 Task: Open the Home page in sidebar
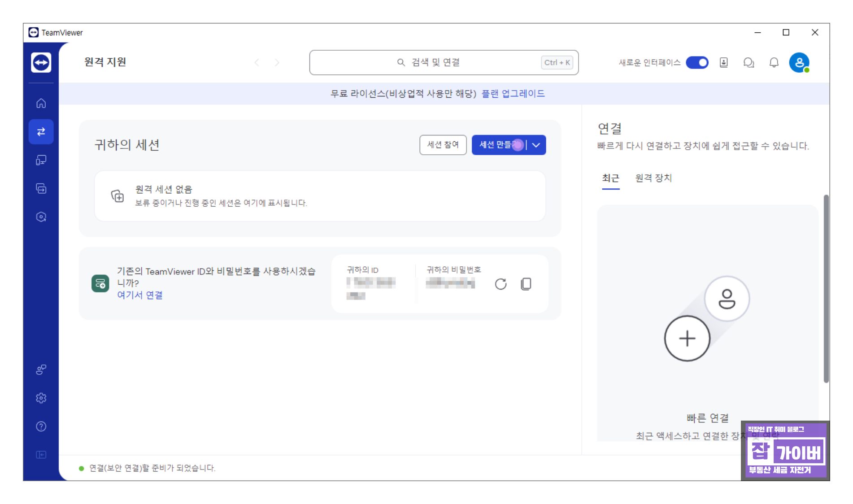pos(41,103)
